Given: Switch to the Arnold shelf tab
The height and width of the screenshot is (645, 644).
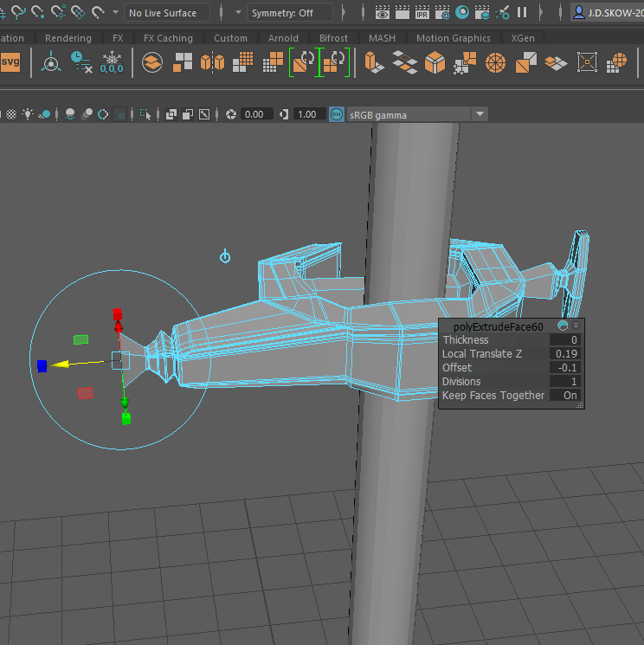Looking at the screenshot, I should click(x=283, y=38).
